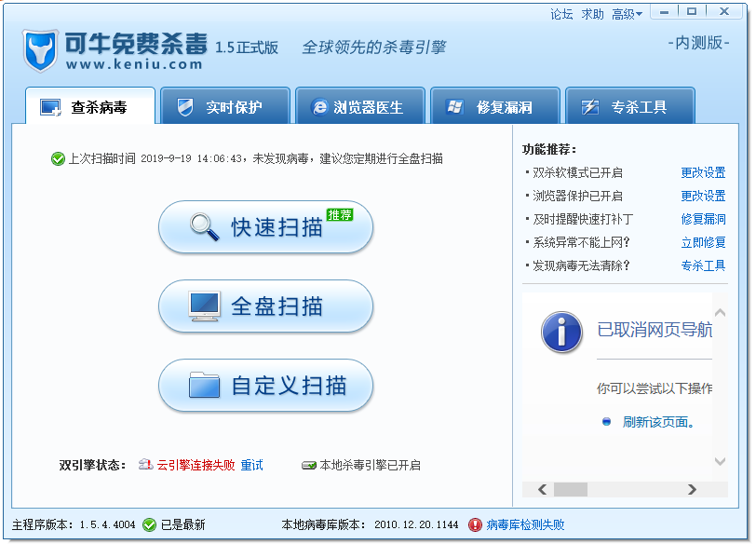The height and width of the screenshot is (544, 756).
Task: Click the 病毒库检测失败 link
Action: [x=525, y=524]
